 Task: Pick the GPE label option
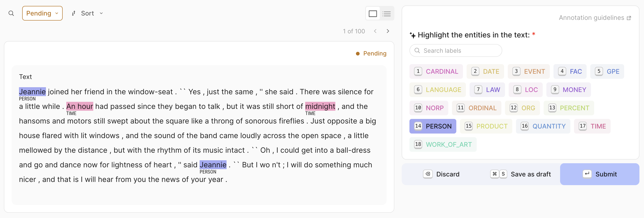tap(607, 72)
